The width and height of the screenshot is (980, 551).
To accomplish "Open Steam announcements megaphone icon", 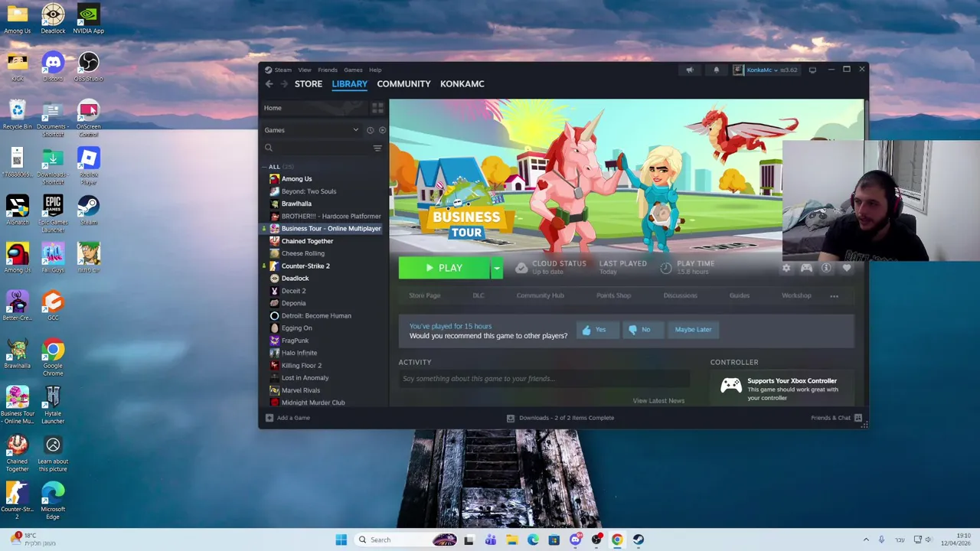I will 690,70.
